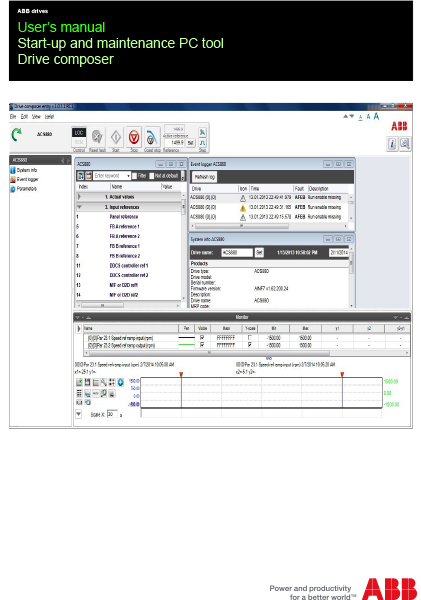Image resolution: width=421 pixels, height=600 pixels.
Task: Toggle Visible for Speed ref ramp input
Action: click(202, 338)
